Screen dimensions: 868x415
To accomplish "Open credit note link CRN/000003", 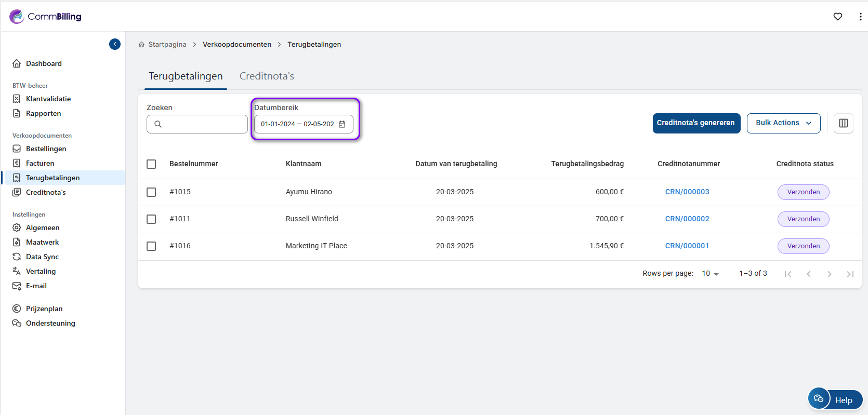I will [x=687, y=192].
